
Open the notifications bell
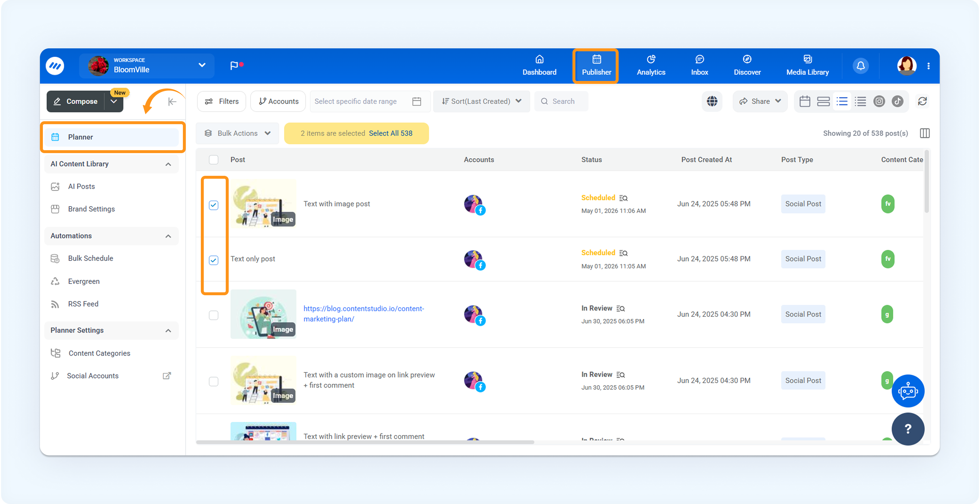pyautogui.click(x=861, y=66)
